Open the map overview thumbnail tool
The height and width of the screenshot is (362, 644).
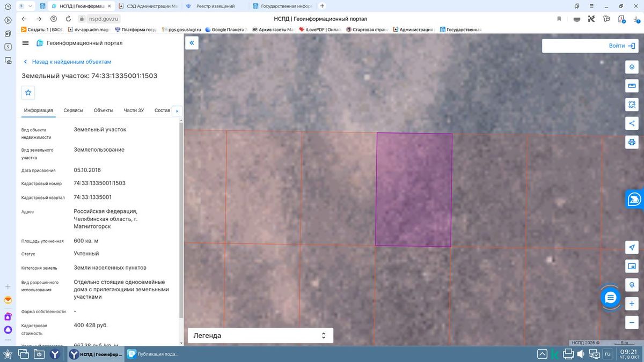(632, 266)
